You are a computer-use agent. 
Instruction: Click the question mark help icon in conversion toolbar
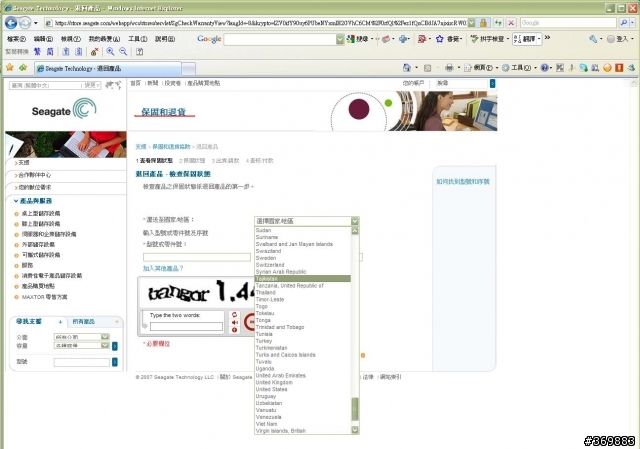pos(140,51)
